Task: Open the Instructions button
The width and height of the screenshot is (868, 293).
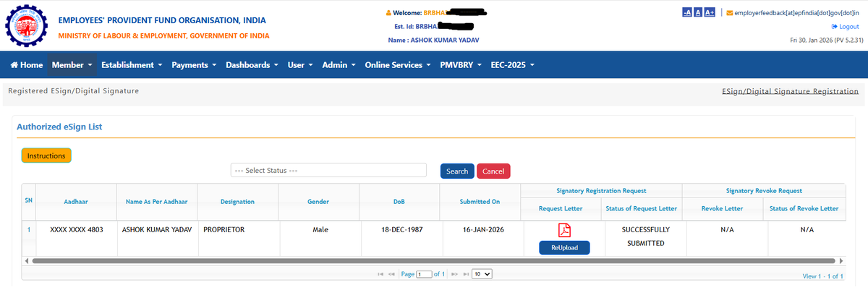Action: tap(46, 156)
